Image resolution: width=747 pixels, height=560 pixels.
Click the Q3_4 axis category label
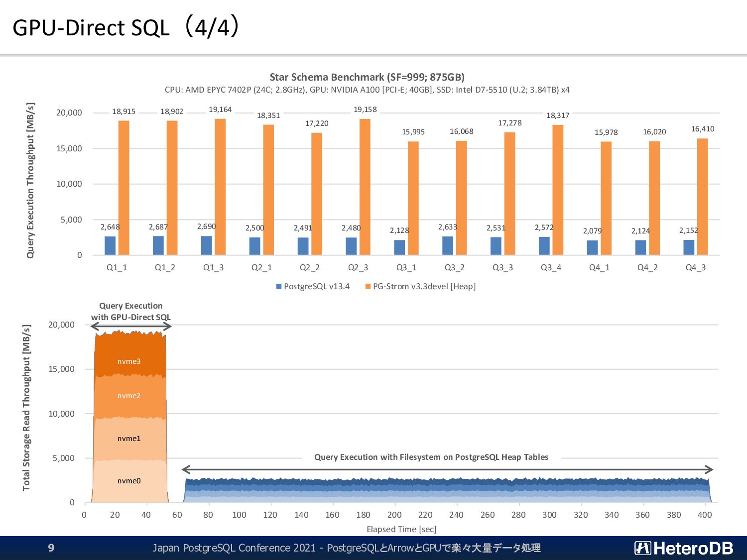[551, 268]
